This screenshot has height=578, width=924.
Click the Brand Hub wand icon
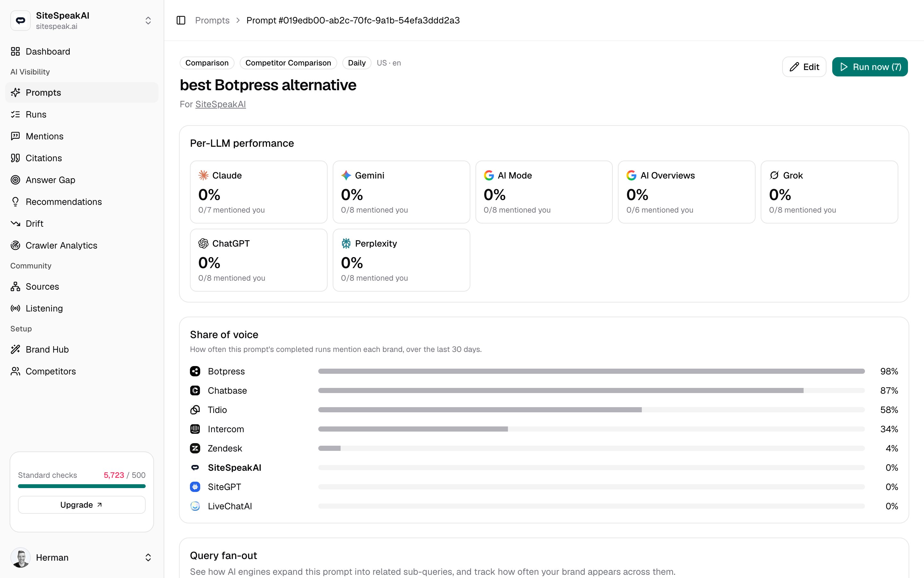[15, 349]
